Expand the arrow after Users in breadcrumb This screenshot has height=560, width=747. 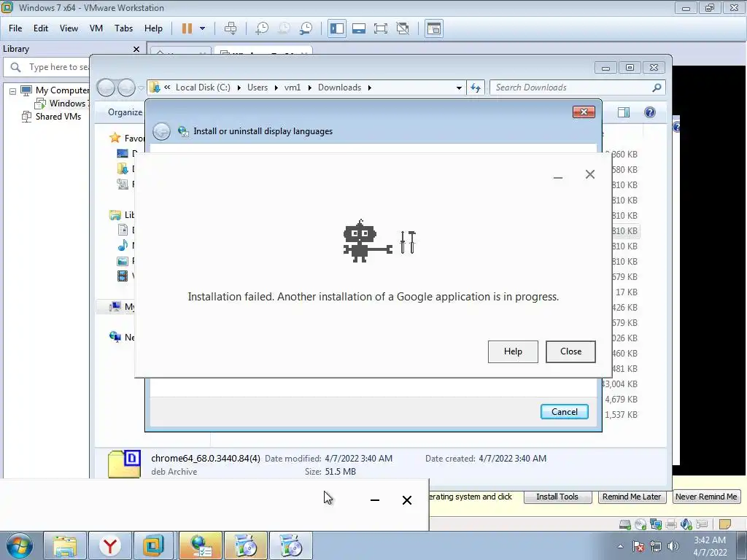pyautogui.click(x=276, y=87)
